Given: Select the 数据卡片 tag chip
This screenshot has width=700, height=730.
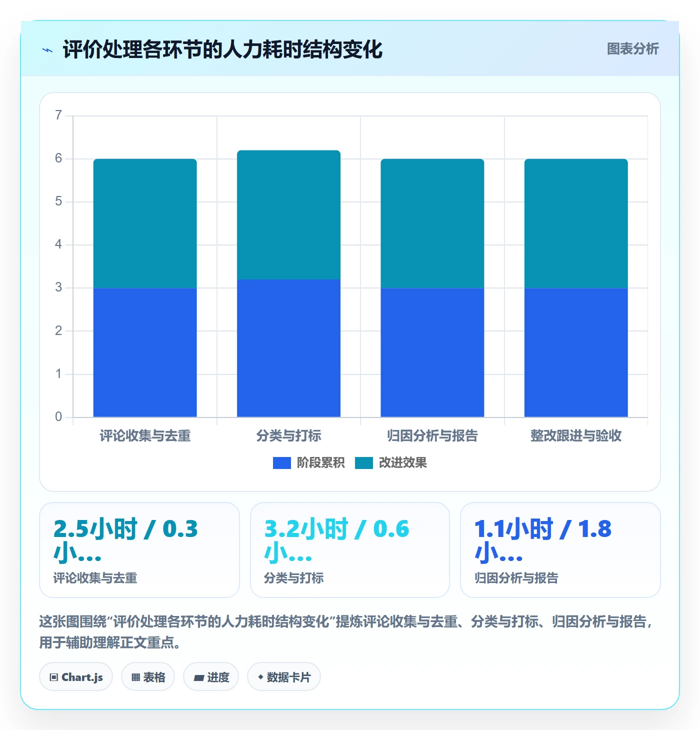Looking at the screenshot, I should (284, 677).
